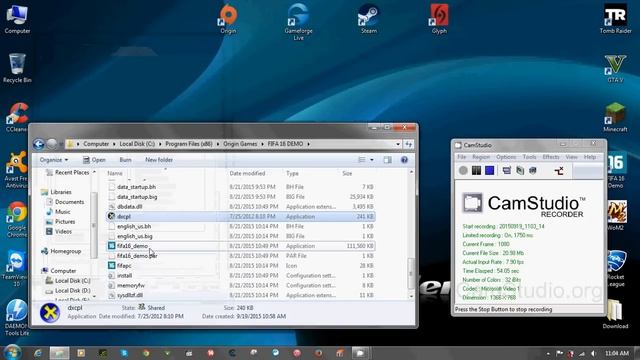Create a New folder in Explorer

159,160
